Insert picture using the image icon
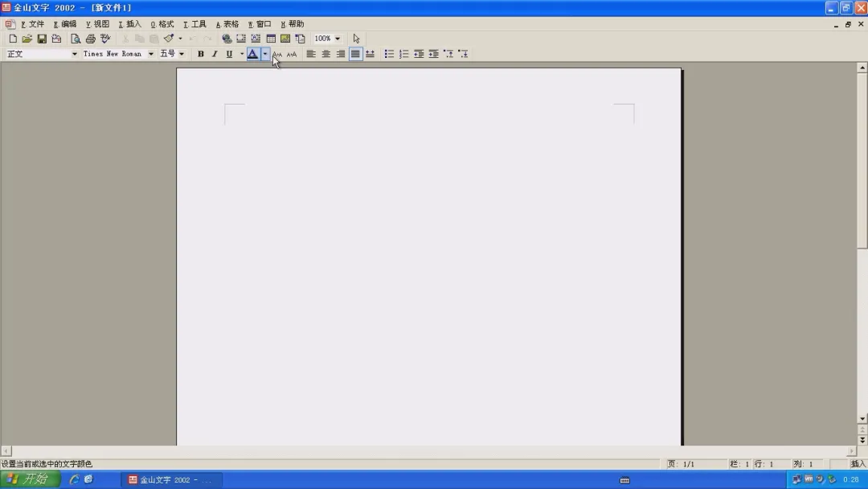The image size is (868, 489). click(x=285, y=39)
